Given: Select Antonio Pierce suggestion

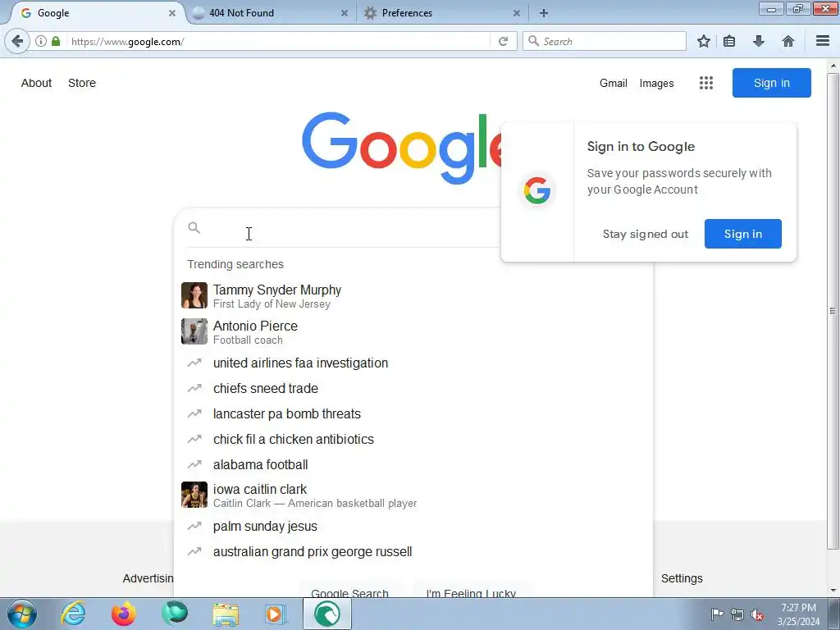Looking at the screenshot, I should click(413, 332).
